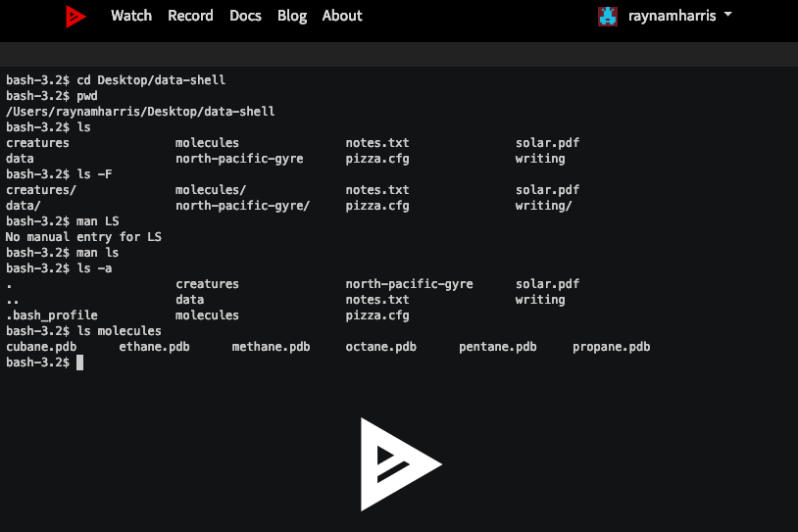Viewport: 798px width, 532px height.
Task: Click octane.pdb in the listing
Action: point(380,347)
